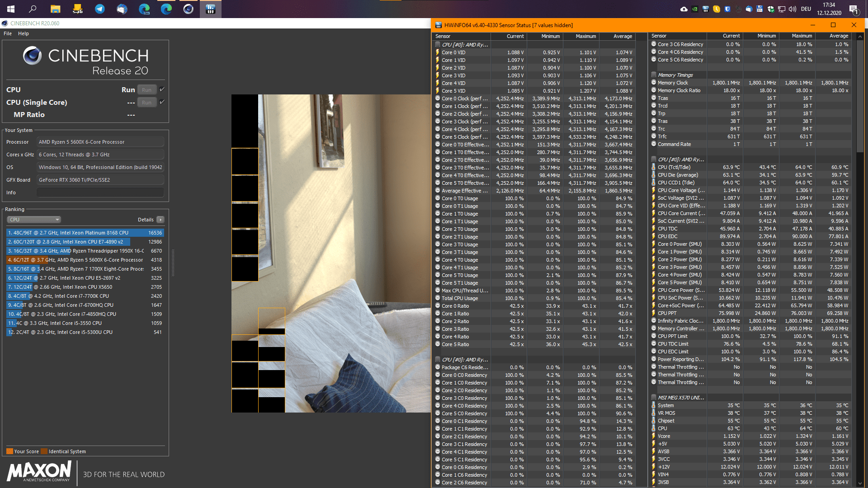The height and width of the screenshot is (488, 868).
Task: Launch Edge Dev browser from the taskbar
Action: pos(144,9)
